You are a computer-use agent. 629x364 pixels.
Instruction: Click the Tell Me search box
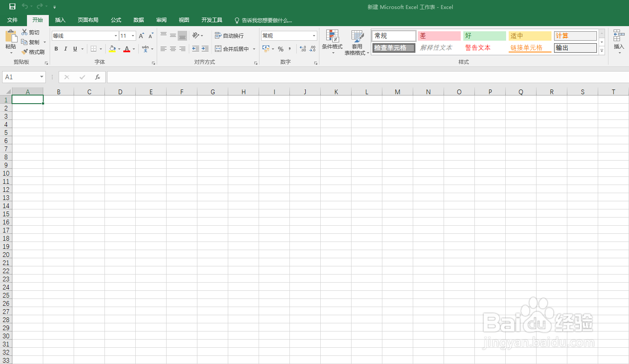[x=263, y=20]
